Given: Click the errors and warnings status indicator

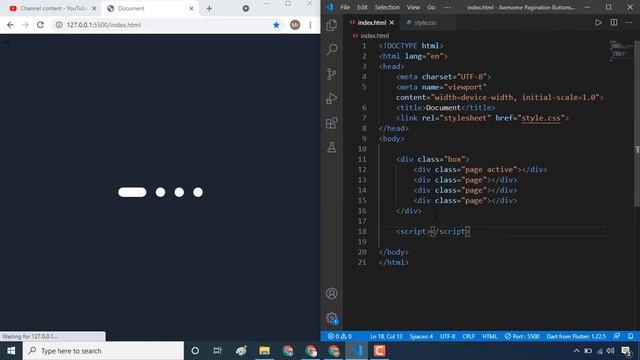Looking at the screenshot, I should [339, 336].
